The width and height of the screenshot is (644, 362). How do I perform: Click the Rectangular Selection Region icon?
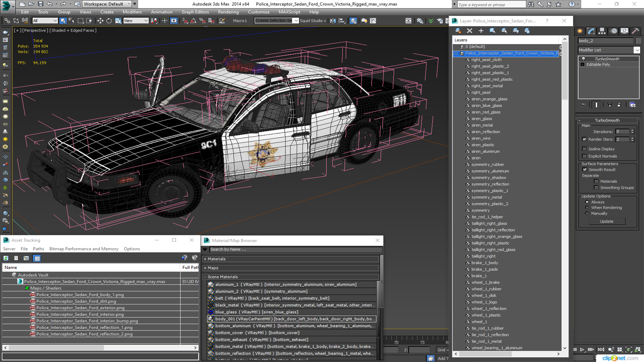tap(80, 21)
